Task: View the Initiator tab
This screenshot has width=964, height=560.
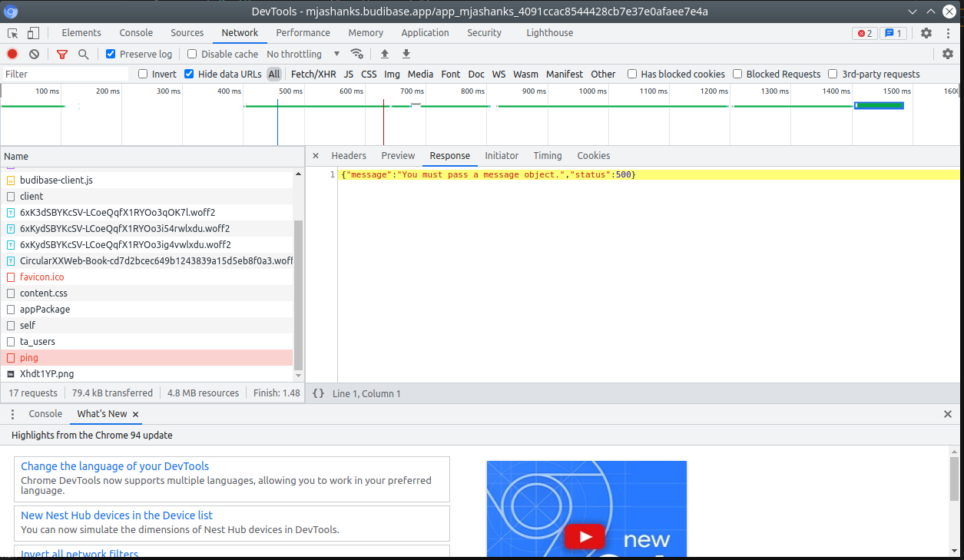Action: [502, 155]
